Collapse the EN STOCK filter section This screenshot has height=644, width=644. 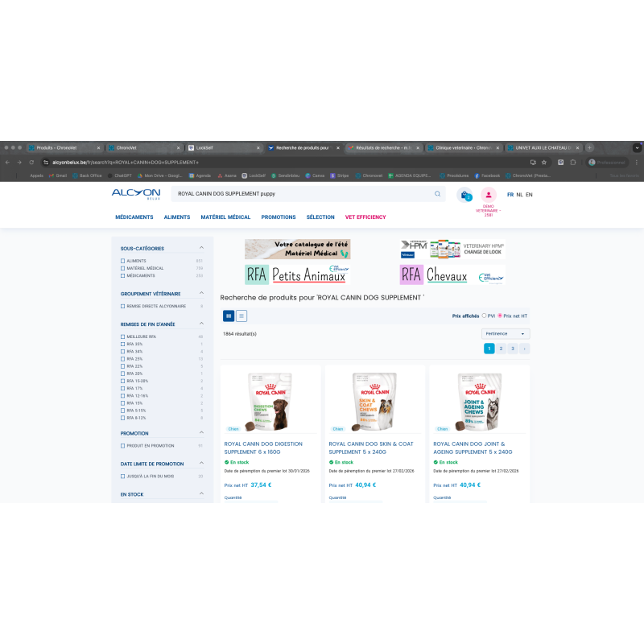tap(201, 493)
